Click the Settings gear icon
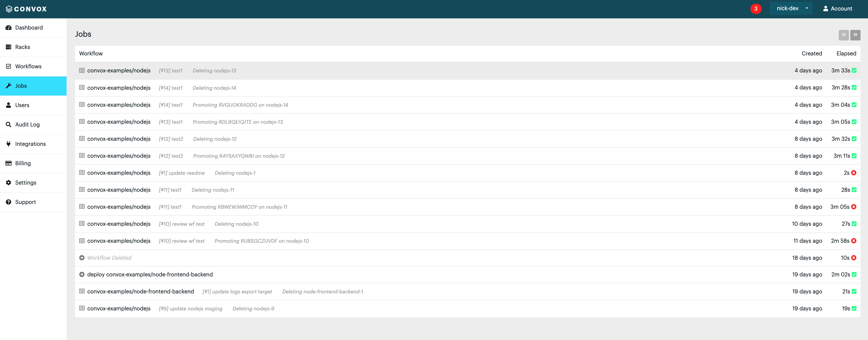 [8, 183]
